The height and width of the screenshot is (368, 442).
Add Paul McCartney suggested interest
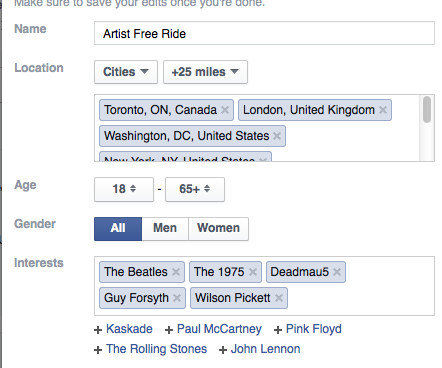coord(213,329)
